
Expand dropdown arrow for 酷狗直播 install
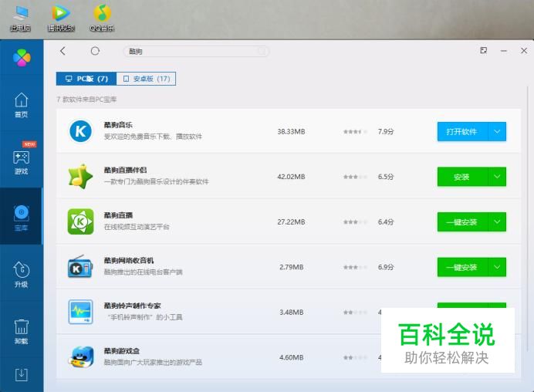coord(497,222)
